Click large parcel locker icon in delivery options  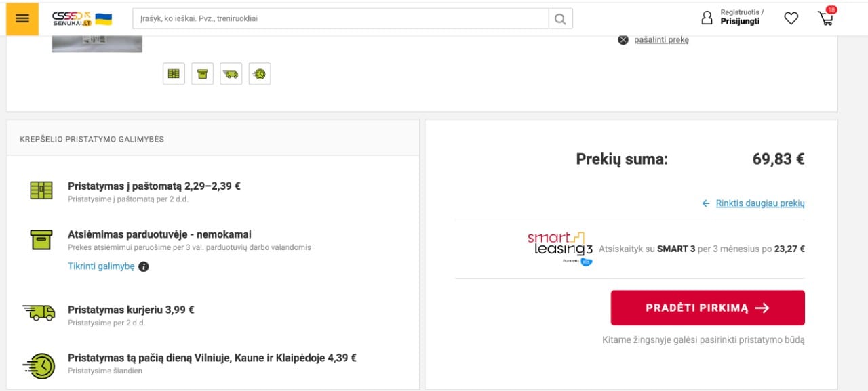[41, 190]
